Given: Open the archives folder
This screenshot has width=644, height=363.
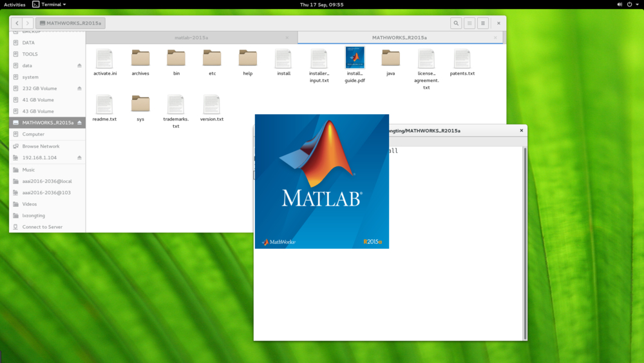Looking at the screenshot, I should coord(140,59).
